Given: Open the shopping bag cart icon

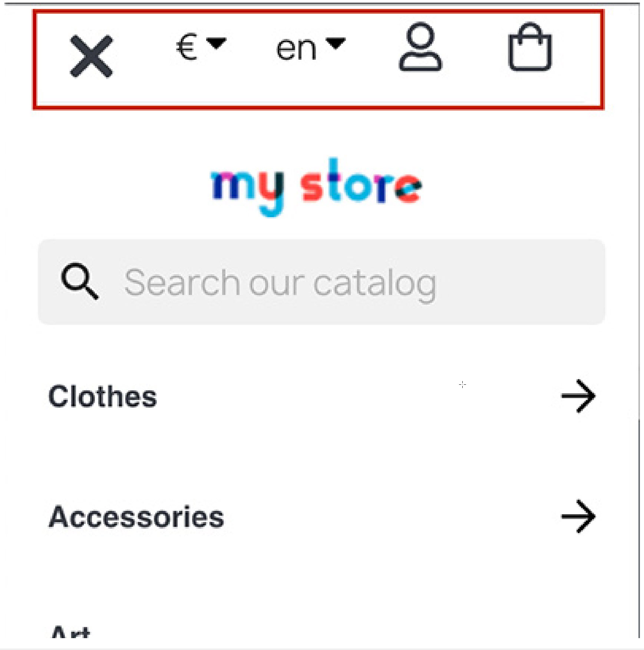Looking at the screenshot, I should coord(530,47).
